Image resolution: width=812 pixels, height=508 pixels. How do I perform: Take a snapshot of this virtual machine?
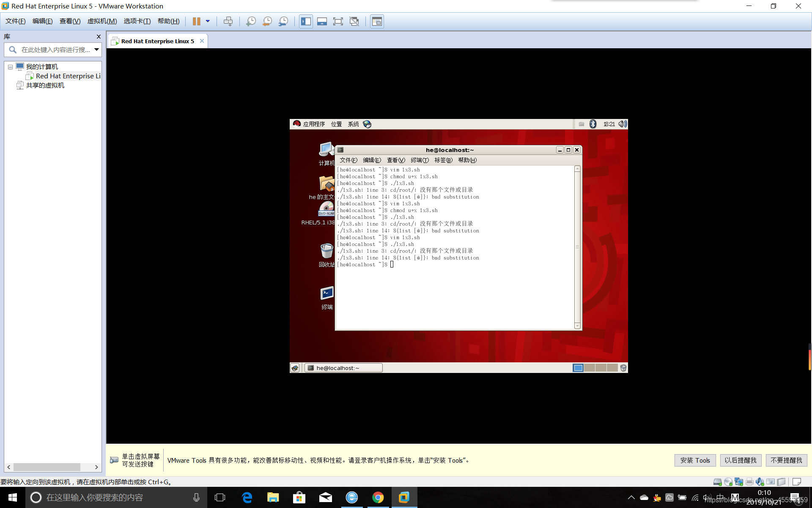point(251,21)
